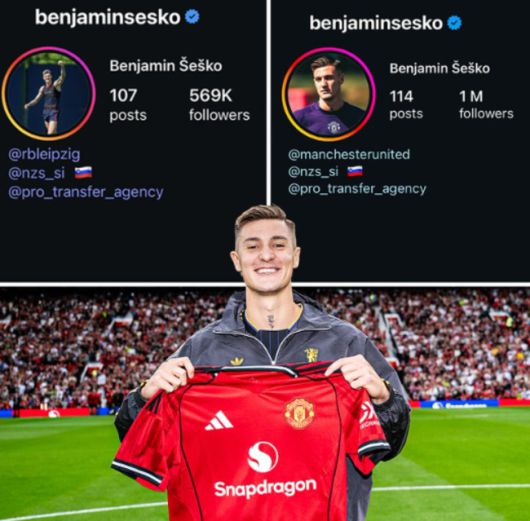
Task: Click the Manchester United crest on red shirt
Action: click(299, 413)
